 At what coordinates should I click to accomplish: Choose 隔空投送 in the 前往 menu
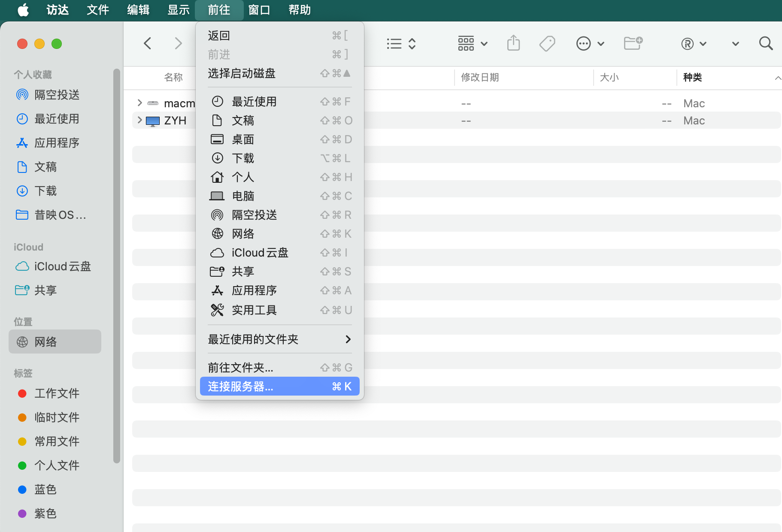click(x=280, y=215)
